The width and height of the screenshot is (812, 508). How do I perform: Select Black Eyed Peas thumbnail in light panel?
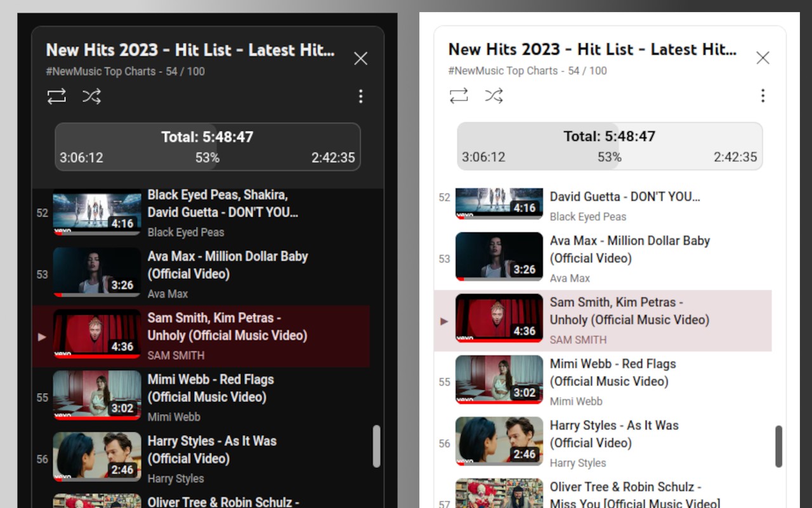coord(499,204)
